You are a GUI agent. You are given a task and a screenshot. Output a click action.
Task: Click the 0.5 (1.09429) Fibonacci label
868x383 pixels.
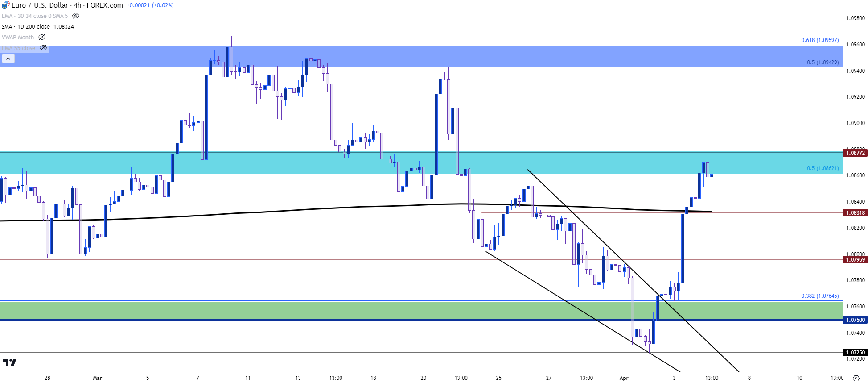pyautogui.click(x=823, y=62)
